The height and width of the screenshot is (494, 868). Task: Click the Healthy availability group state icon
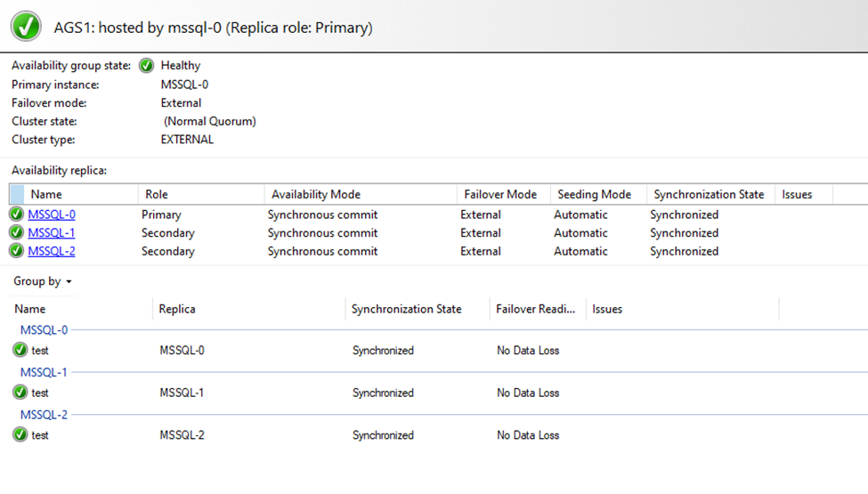pyautogui.click(x=146, y=66)
